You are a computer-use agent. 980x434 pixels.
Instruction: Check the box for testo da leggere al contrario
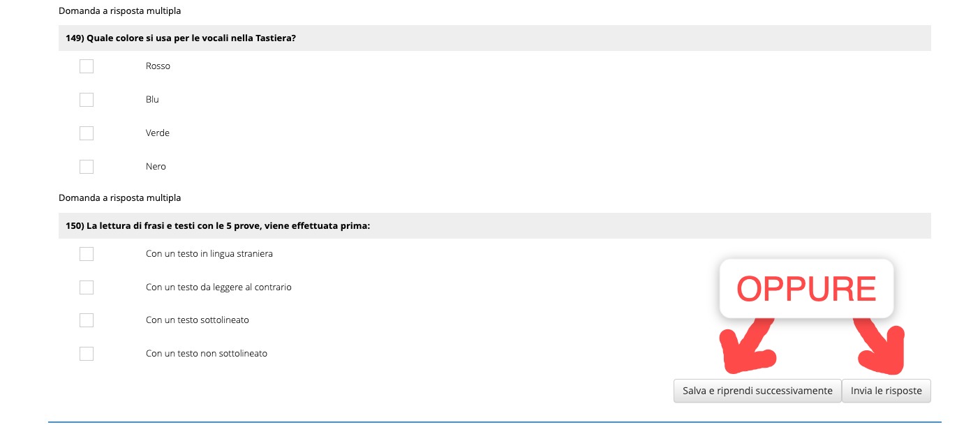tap(87, 287)
